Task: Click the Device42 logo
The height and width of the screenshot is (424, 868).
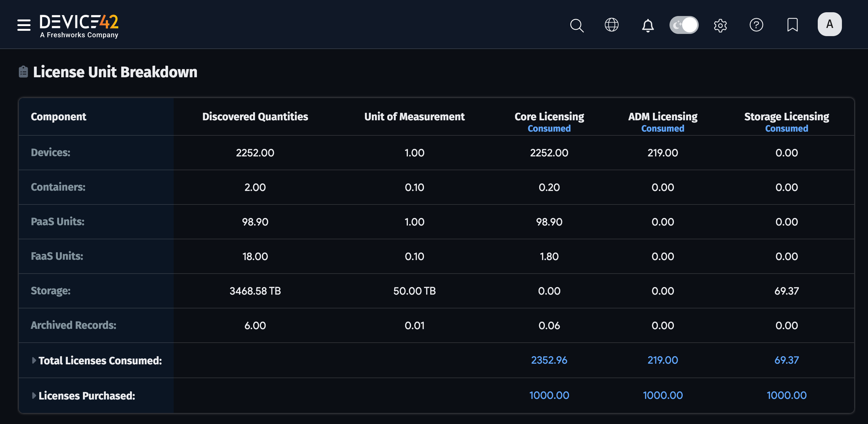Action: click(x=79, y=26)
